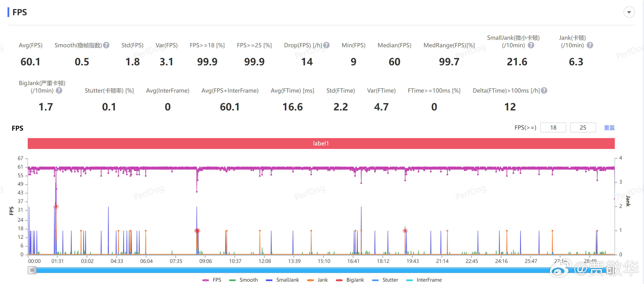Click the Drop(FPS) value 14

click(x=307, y=62)
